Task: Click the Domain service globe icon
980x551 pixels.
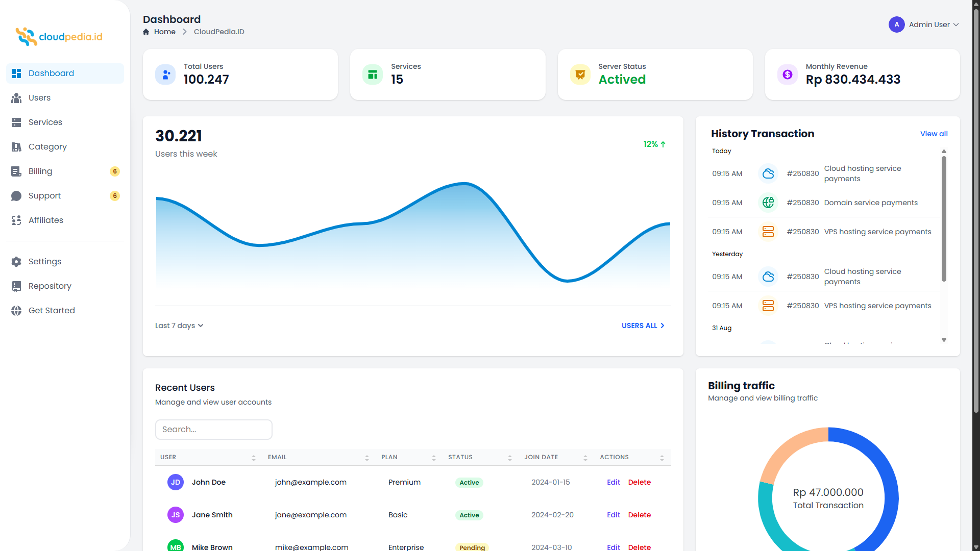Action: [768, 203]
